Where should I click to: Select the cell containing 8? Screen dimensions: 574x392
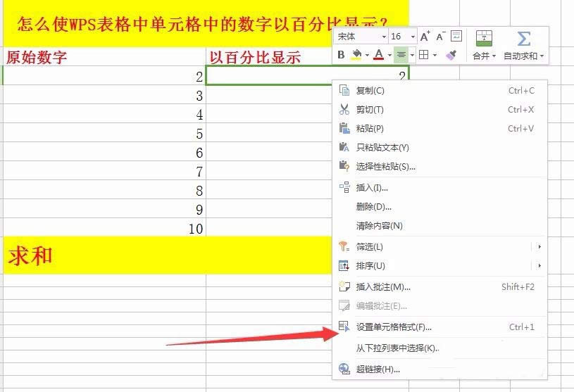tap(104, 190)
